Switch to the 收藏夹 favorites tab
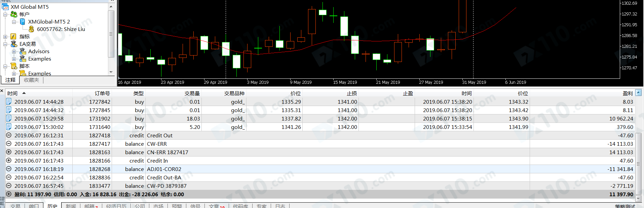The width and height of the screenshot is (644, 208). [31, 80]
